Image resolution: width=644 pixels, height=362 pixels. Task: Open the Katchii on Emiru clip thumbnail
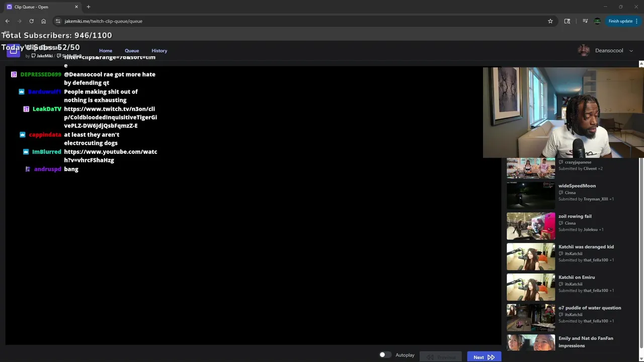(x=531, y=287)
